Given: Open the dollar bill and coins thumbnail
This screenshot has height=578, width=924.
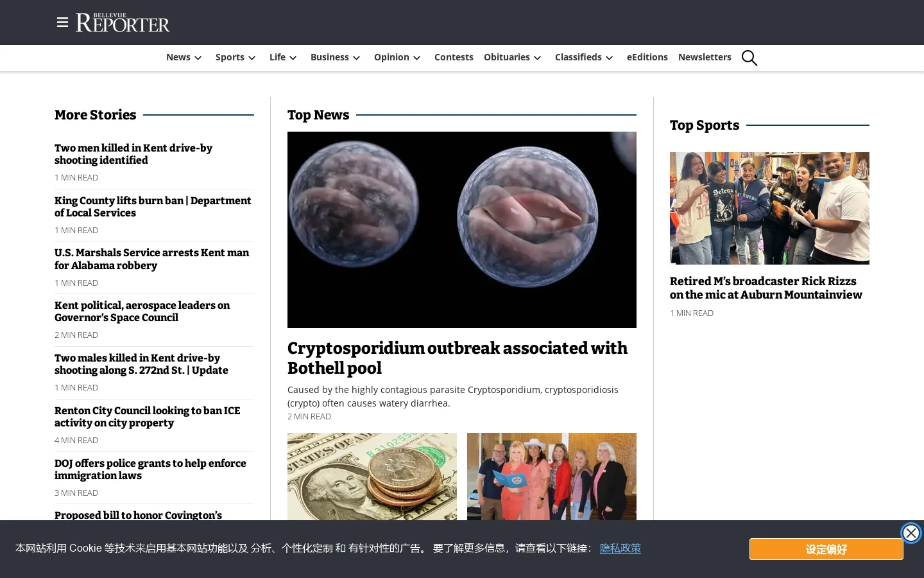Looking at the screenshot, I should (x=372, y=477).
